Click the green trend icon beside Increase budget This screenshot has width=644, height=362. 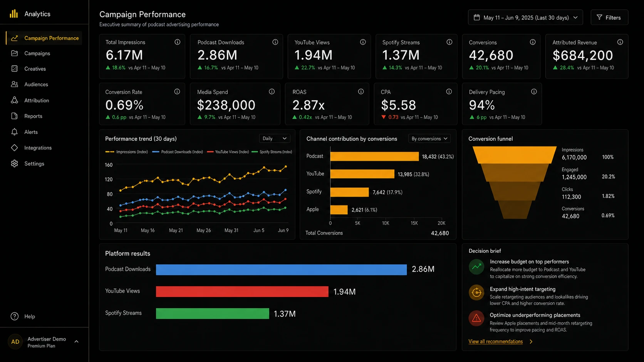coord(476,266)
